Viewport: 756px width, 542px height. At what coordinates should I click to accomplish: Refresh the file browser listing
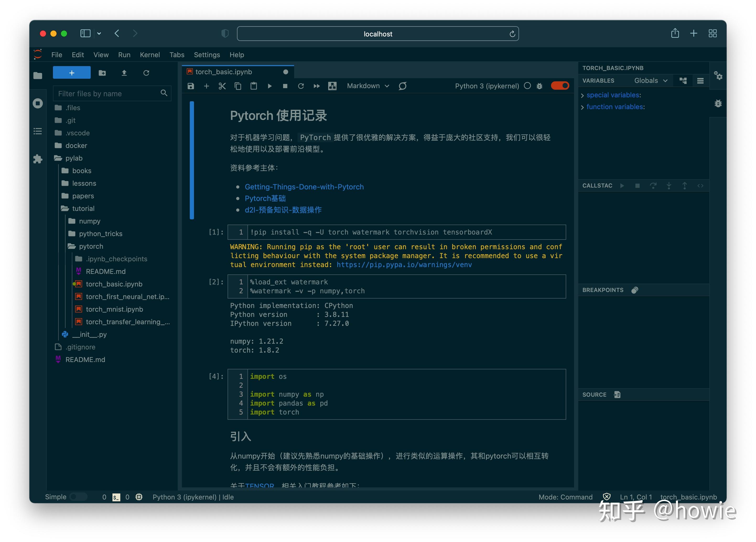click(x=147, y=73)
